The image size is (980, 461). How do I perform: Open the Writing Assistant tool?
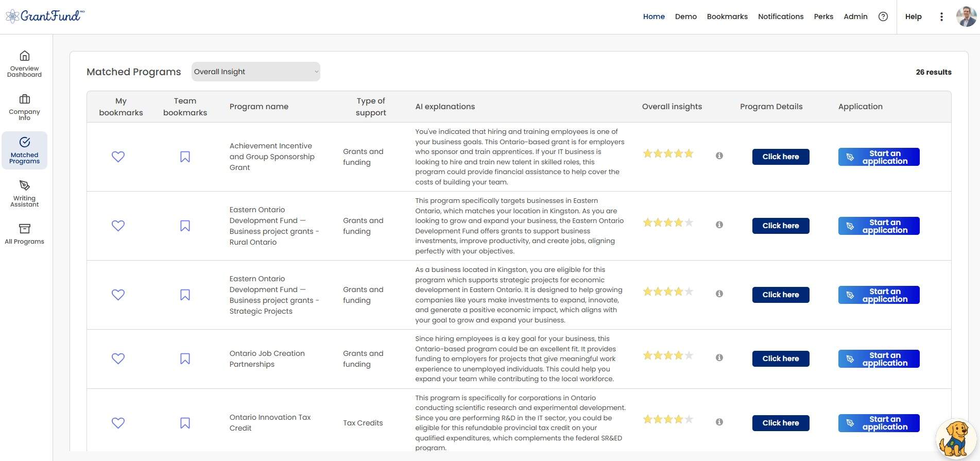point(24,193)
